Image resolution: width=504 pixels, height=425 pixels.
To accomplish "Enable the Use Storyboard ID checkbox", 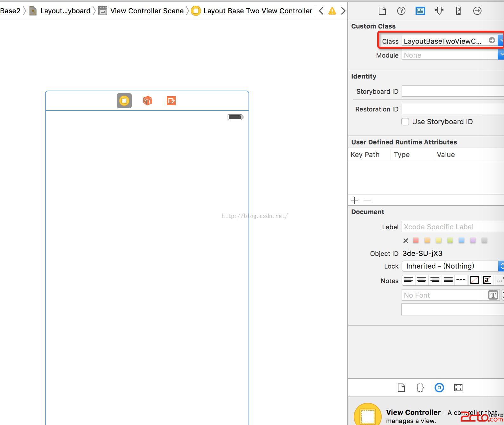I will (405, 122).
